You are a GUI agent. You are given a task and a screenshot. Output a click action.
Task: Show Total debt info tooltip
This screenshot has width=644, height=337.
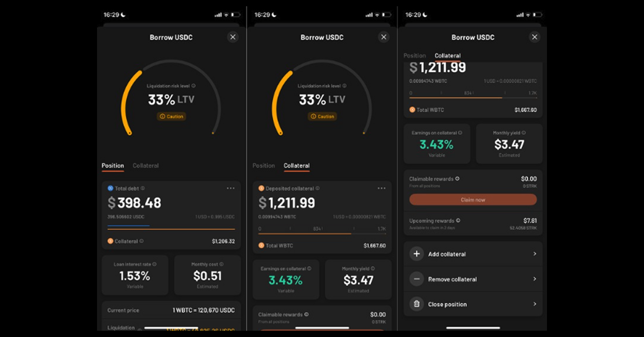143,188
